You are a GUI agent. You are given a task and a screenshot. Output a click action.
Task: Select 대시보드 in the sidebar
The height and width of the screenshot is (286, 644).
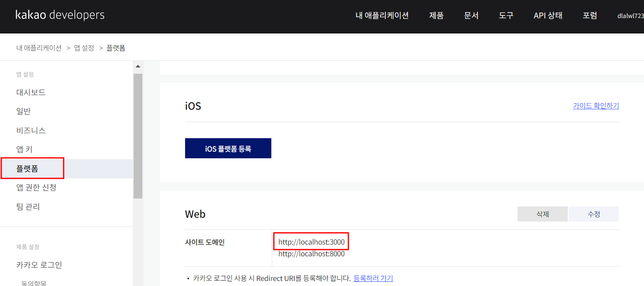coord(31,92)
